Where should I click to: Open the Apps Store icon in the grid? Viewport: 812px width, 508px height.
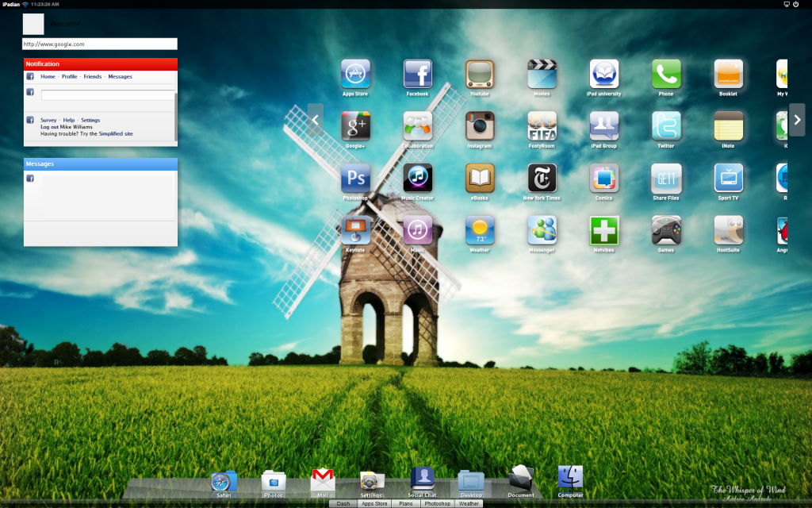pyautogui.click(x=355, y=74)
